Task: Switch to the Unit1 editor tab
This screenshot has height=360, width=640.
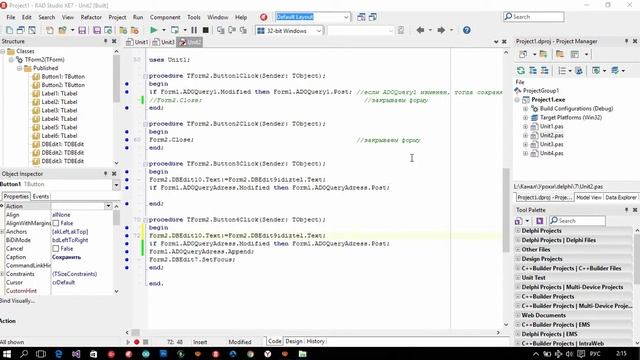Action: click(x=138, y=42)
